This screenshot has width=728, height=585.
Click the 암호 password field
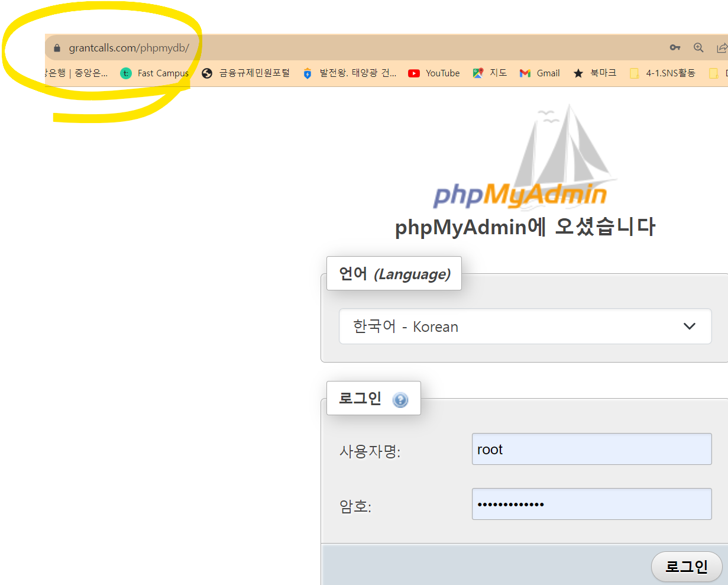tap(591, 504)
